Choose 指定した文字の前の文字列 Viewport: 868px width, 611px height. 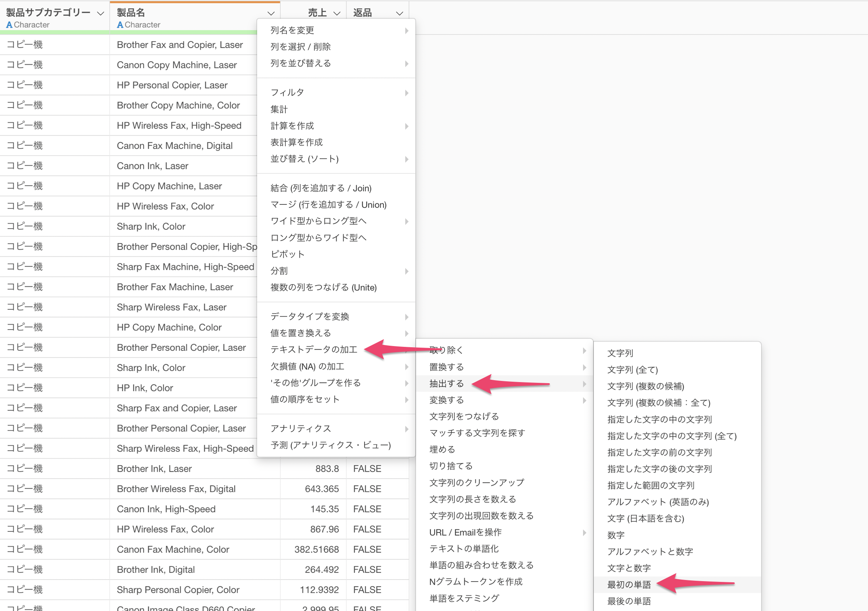677,453
